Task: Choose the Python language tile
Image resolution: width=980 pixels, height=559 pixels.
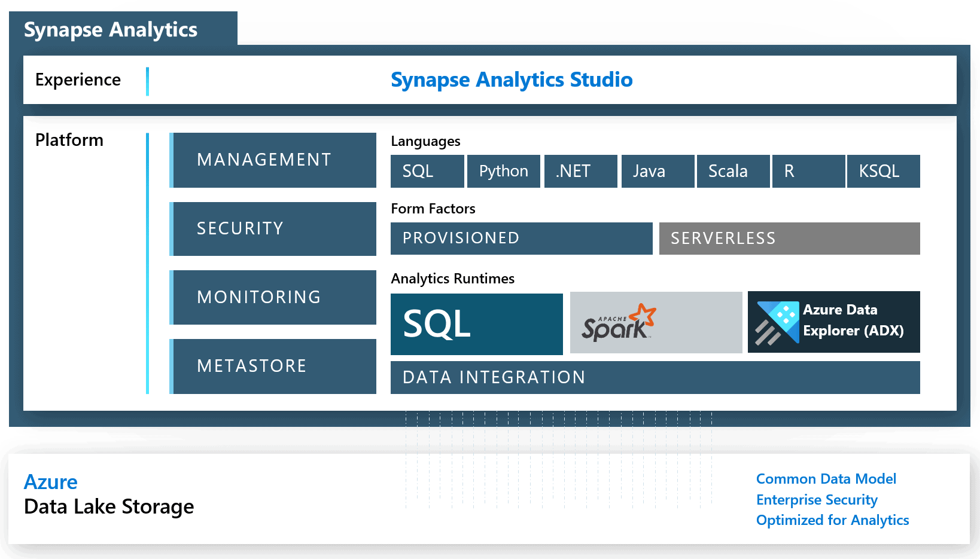Action: (504, 171)
